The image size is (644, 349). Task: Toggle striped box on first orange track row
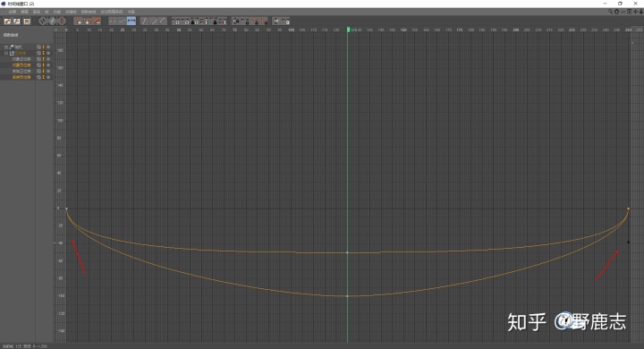pyautogui.click(x=39, y=65)
